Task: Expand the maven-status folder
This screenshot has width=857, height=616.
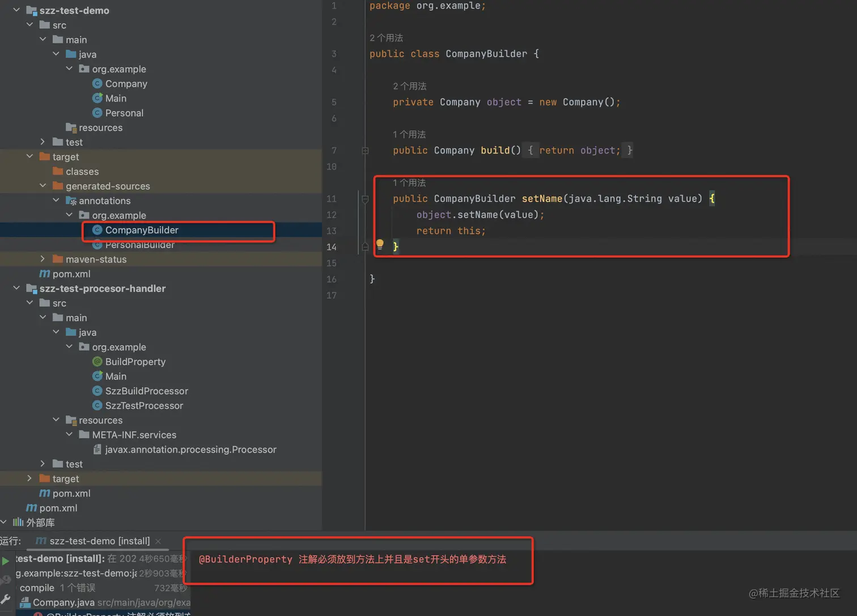Action: pyautogui.click(x=43, y=259)
